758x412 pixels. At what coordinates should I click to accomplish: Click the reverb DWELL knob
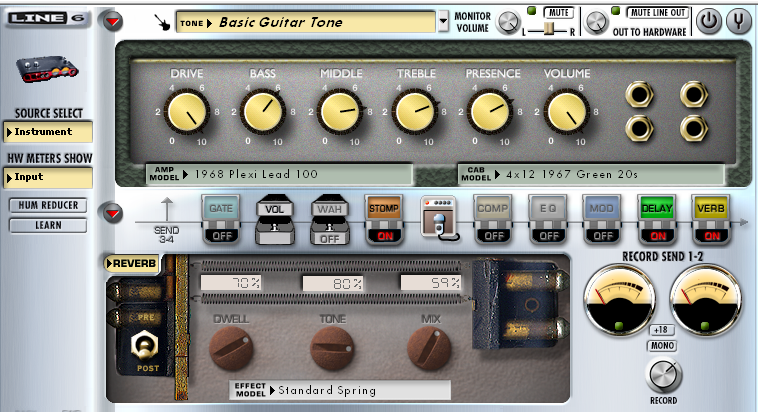pyautogui.click(x=231, y=348)
